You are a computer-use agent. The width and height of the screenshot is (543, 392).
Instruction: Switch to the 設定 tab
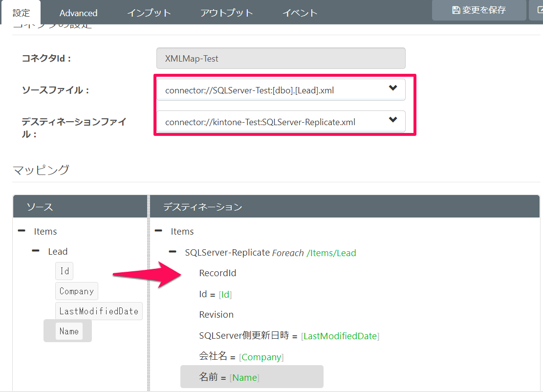(21, 13)
